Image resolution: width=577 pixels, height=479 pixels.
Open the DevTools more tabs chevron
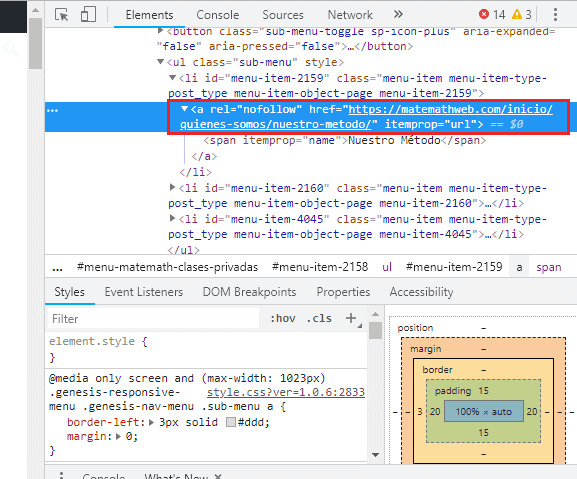tap(398, 14)
